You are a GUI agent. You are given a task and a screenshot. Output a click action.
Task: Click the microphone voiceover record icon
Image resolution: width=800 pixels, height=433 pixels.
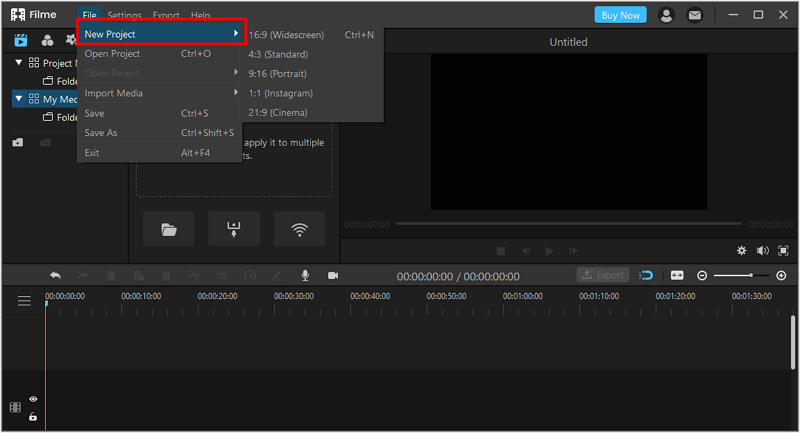[x=305, y=275]
